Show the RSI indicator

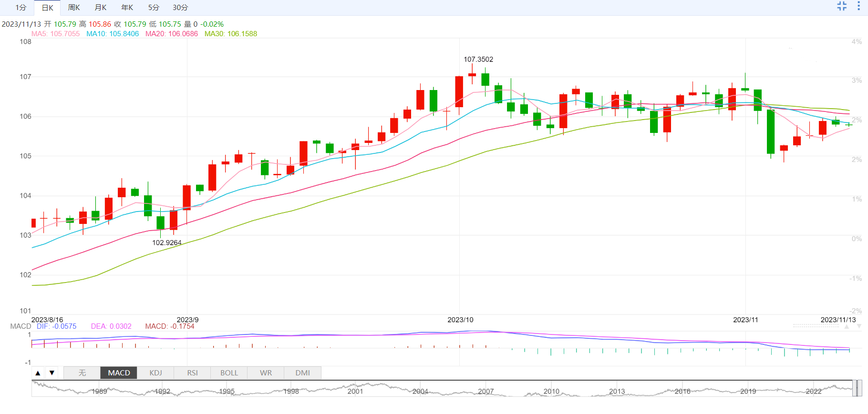click(192, 373)
